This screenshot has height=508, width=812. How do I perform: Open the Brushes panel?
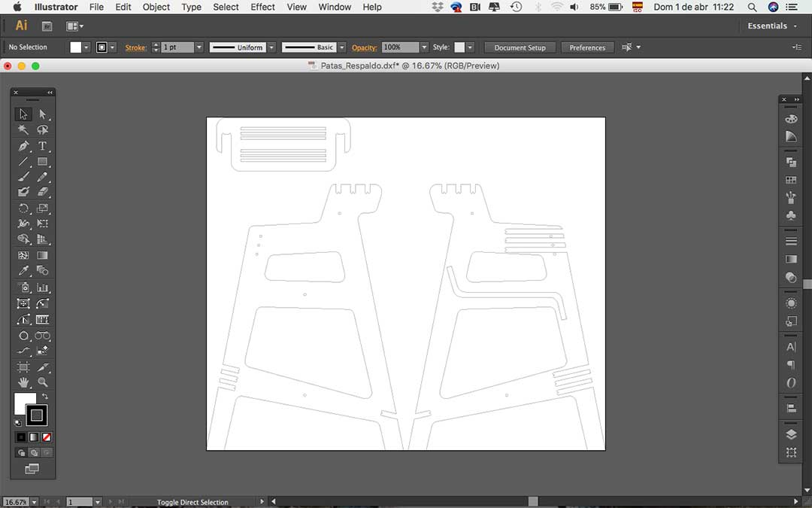click(x=791, y=197)
